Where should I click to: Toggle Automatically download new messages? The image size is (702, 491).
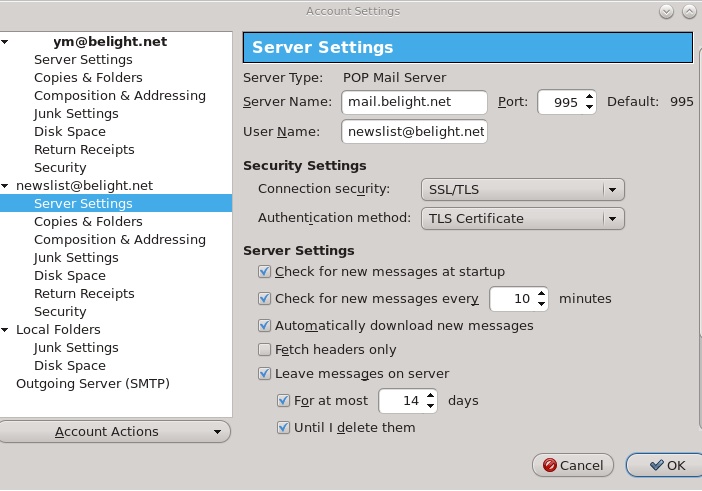265,326
